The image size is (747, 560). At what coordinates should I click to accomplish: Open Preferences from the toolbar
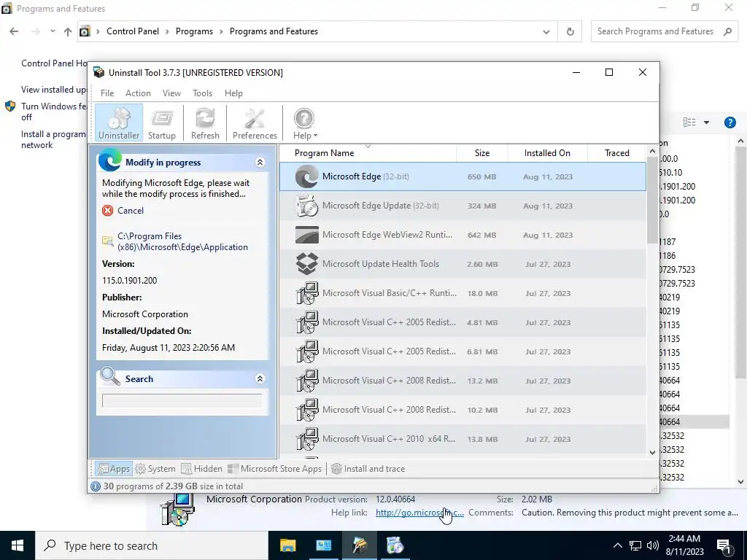pos(255,122)
